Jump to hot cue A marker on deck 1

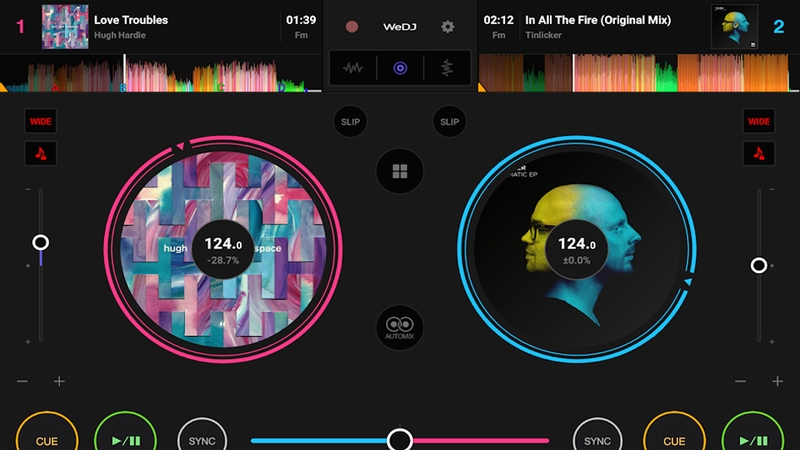(55, 88)
